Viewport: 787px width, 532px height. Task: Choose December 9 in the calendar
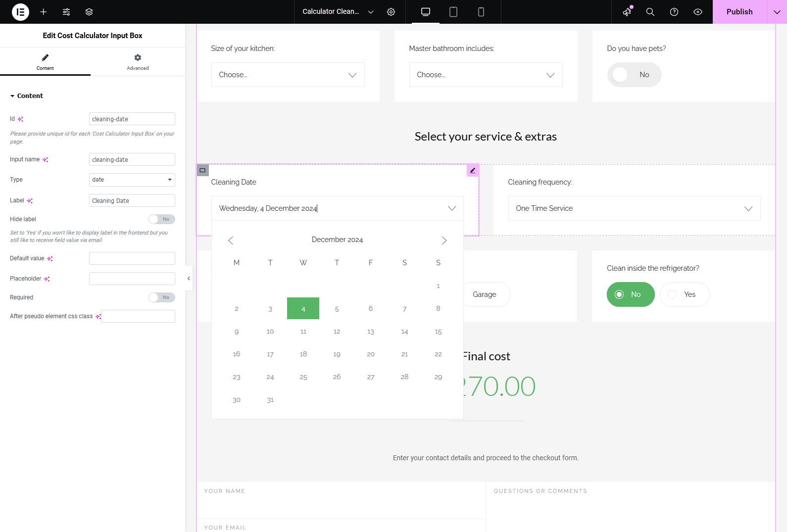pyautogui.click(x=236, y=331)
